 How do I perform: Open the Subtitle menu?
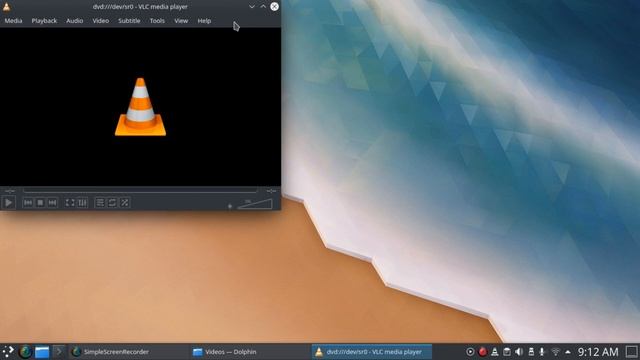coord(129,21)
